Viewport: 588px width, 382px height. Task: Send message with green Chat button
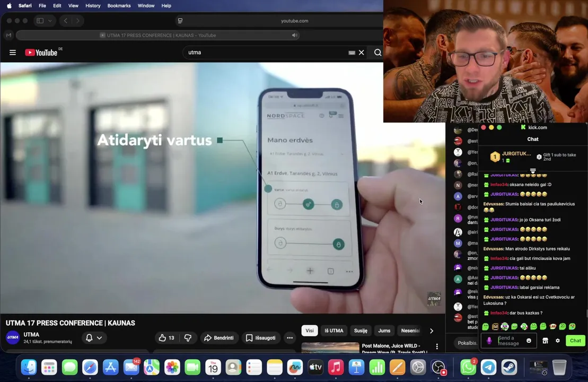(575, 341)
